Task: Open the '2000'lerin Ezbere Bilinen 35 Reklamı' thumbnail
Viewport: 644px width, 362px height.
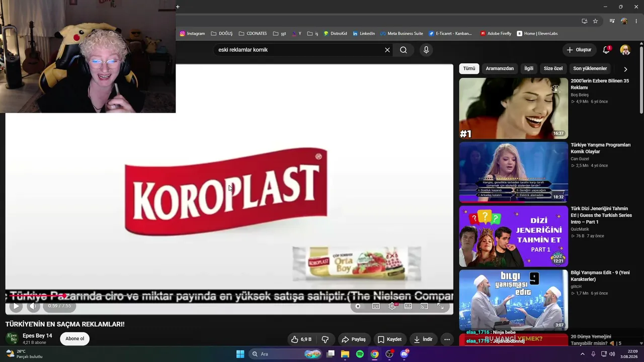Action: point(513,108)
